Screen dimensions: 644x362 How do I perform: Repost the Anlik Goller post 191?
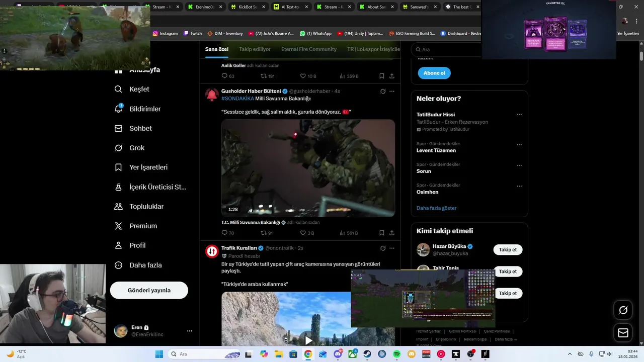(x=267, y=76)
